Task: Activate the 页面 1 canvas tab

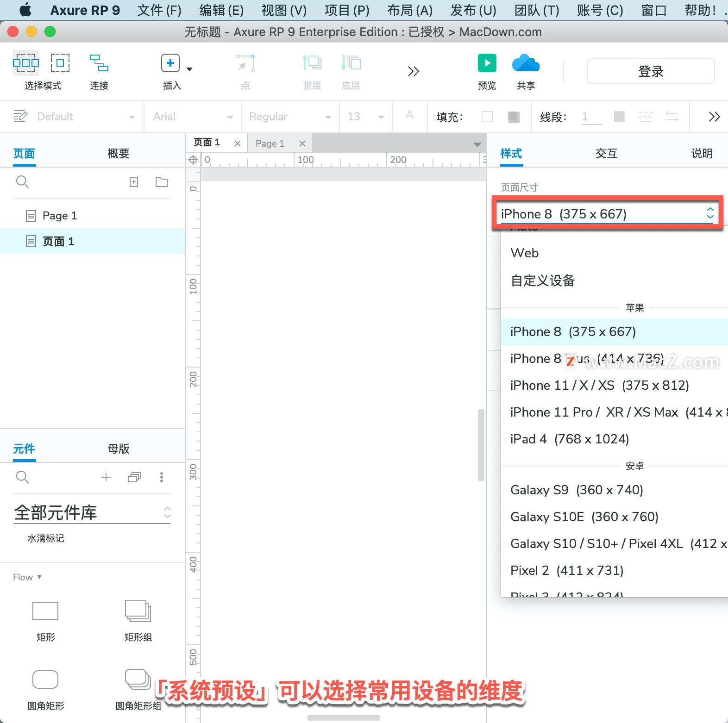Action: coord(207,143)
